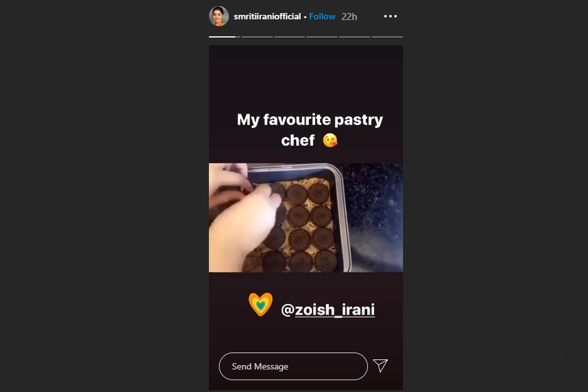Tap the rainbow heart sticker
This screenshot has width=588, height=392.
(x=260, y=304)
